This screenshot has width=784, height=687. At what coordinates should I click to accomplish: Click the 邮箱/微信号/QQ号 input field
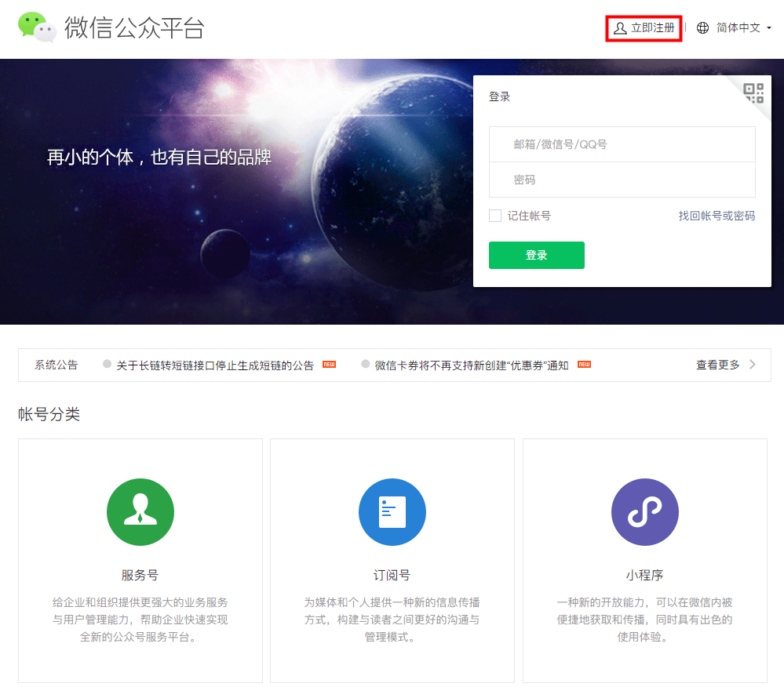click(x=622, y=144)
